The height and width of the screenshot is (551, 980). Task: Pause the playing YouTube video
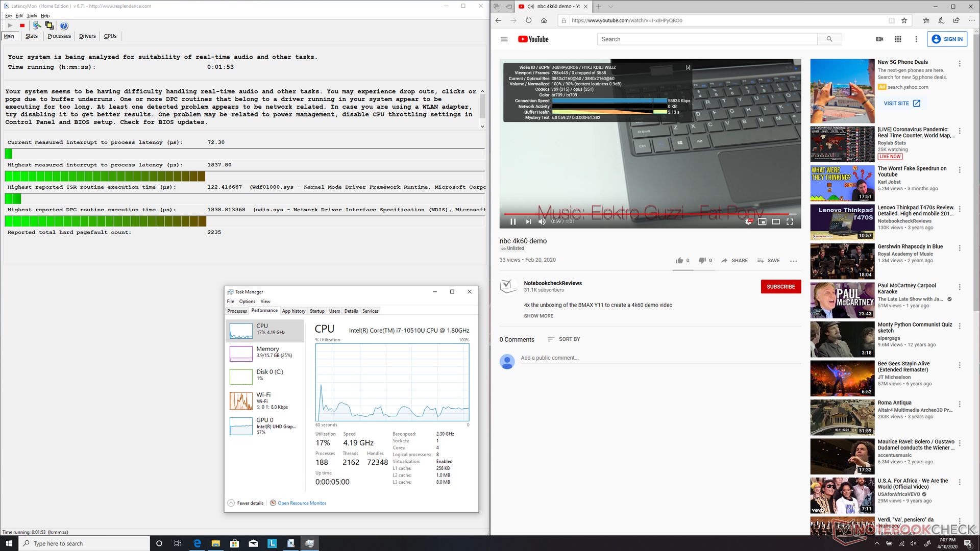coord(513,221)
